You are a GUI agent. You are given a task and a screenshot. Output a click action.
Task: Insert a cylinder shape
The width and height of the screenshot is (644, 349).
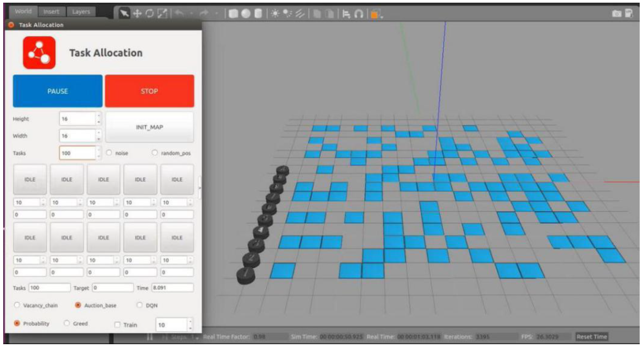click(258, 13)
